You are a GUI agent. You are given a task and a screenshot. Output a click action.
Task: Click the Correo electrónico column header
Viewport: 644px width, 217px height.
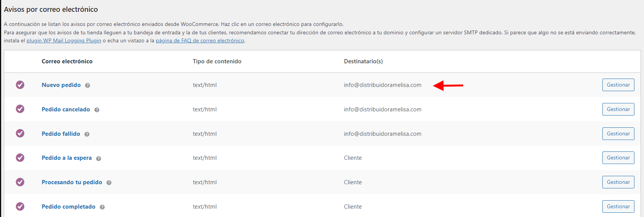coord(67,61)
